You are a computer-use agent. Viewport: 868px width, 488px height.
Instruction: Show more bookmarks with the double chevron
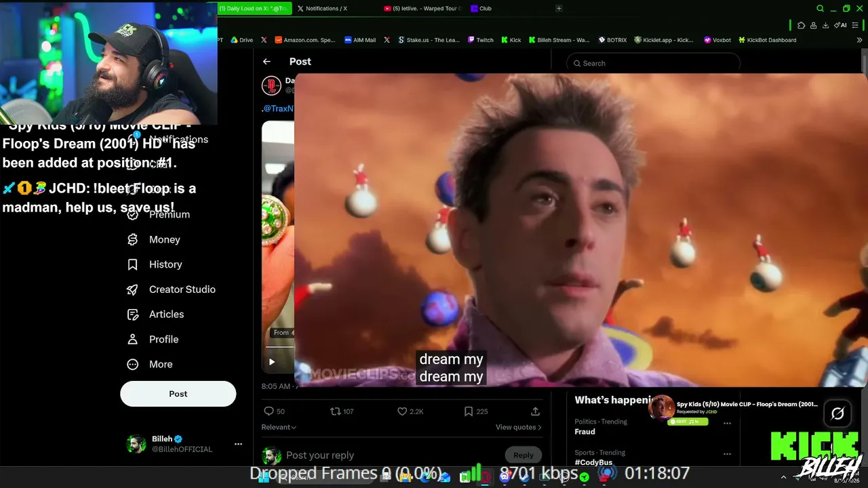tap(859, 40)
